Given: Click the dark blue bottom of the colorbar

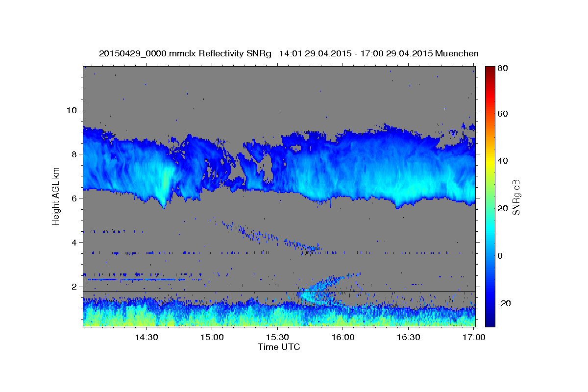Looking at the screenshot, I should point(490,322).
